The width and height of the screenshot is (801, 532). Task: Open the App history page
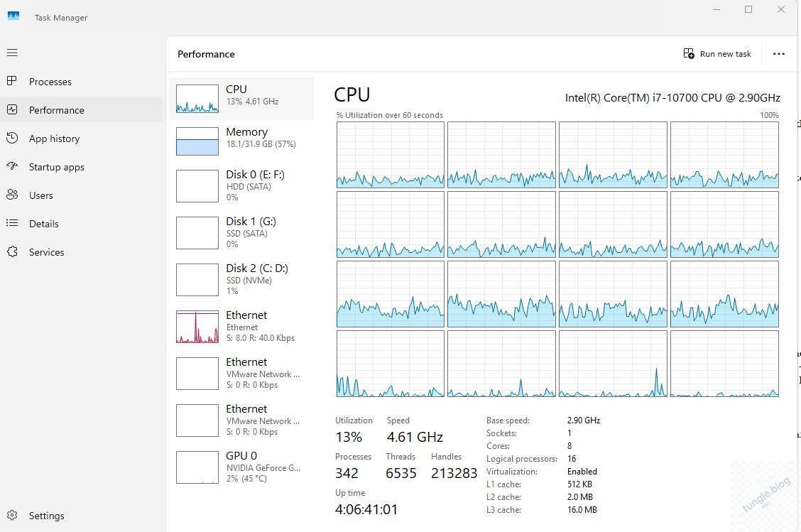[x=54, y=139]
